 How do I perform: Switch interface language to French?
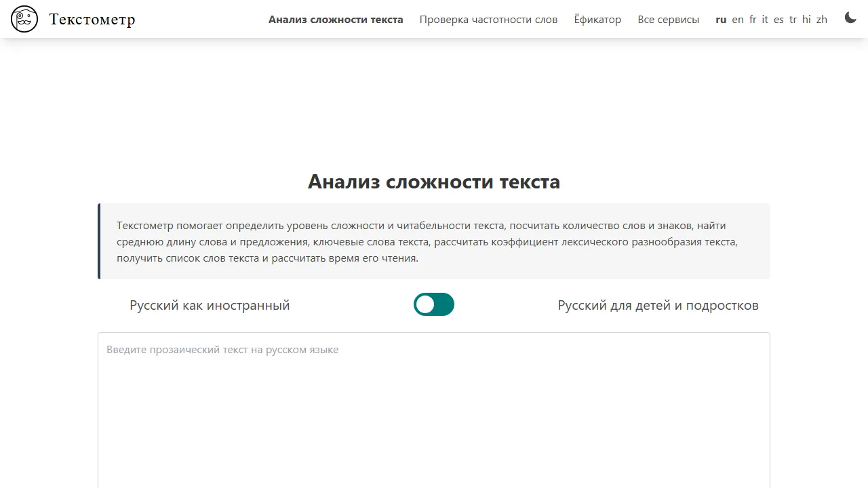coord(753,20)
